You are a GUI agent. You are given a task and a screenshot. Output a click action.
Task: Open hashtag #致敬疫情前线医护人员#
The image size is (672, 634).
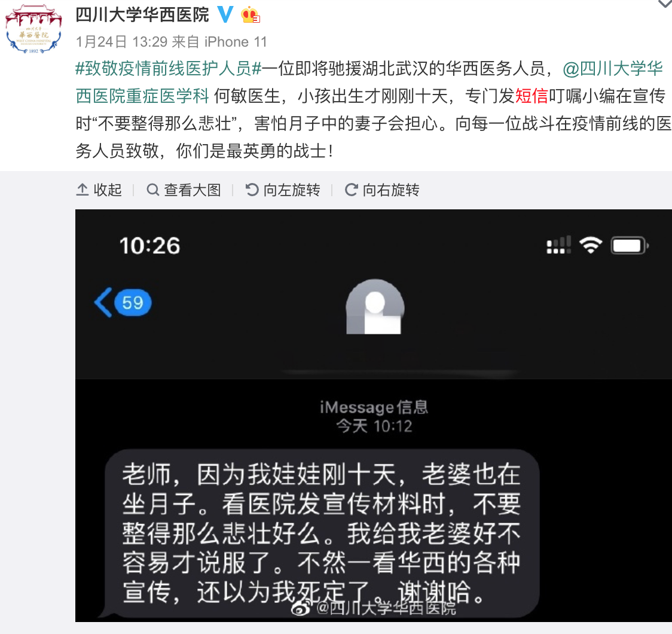pyautogui.click(x=169, y=69)
